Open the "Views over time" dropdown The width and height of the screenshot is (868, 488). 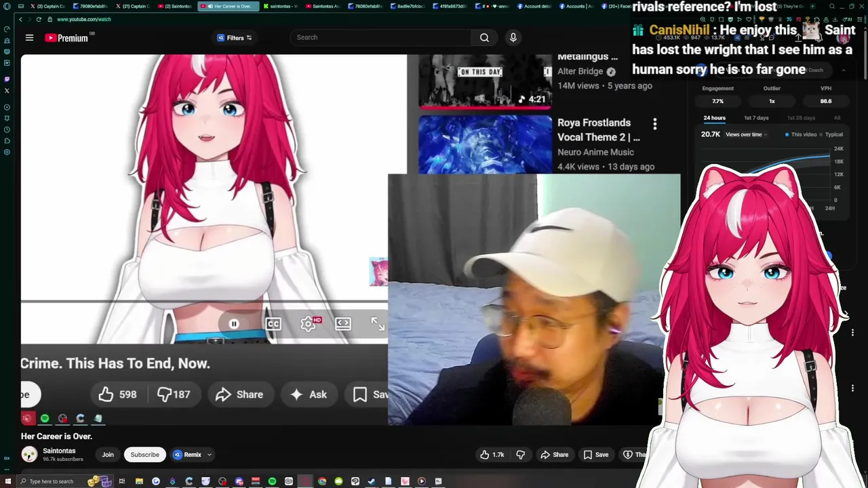click(x=746, y=134)
